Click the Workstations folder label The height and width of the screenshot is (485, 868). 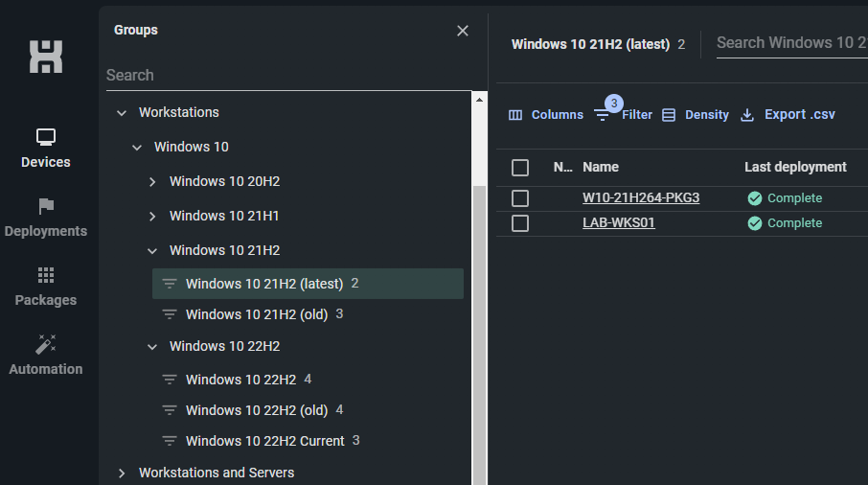click(179, 112)
